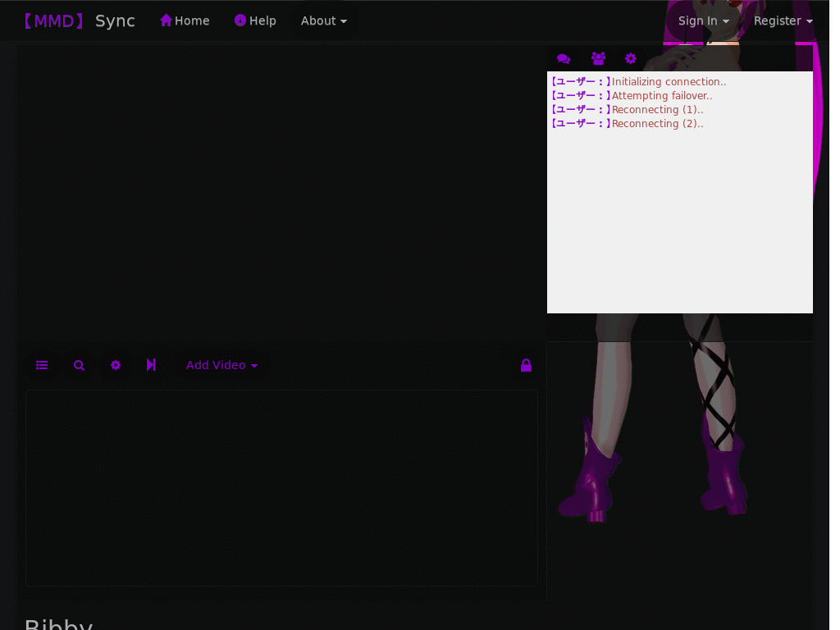Search for a video in the playlist
Screen dimensions: 840x630
[x=79, y=365]
